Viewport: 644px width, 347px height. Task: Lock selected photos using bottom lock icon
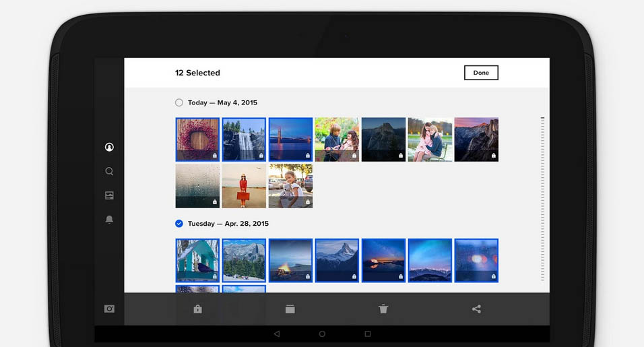tap(197, 309)
